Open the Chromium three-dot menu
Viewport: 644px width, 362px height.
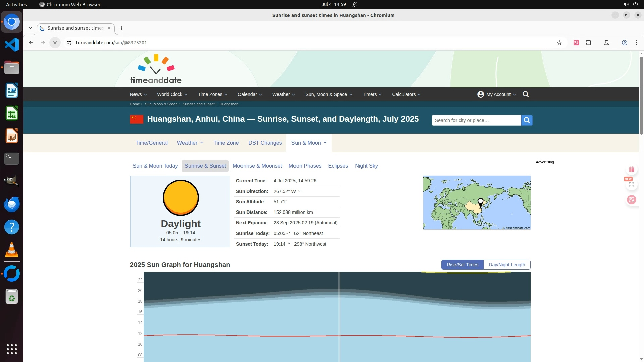click(x=636, y=43)
